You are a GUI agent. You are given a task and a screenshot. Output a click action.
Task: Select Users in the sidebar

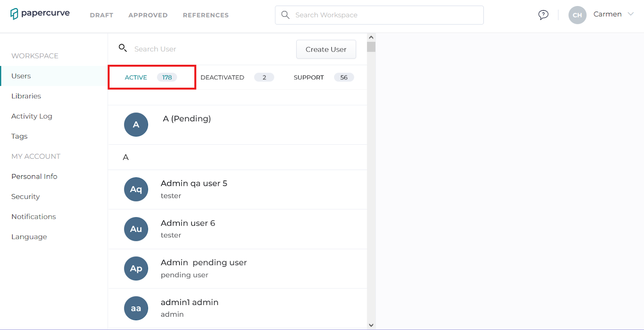[54, 76]
